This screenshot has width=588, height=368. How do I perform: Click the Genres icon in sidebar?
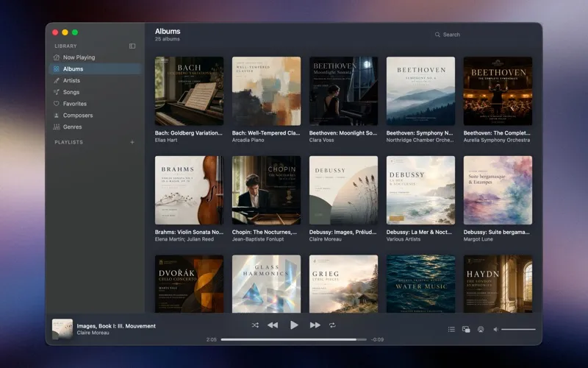pyautogui.click(x=57, y=127)
